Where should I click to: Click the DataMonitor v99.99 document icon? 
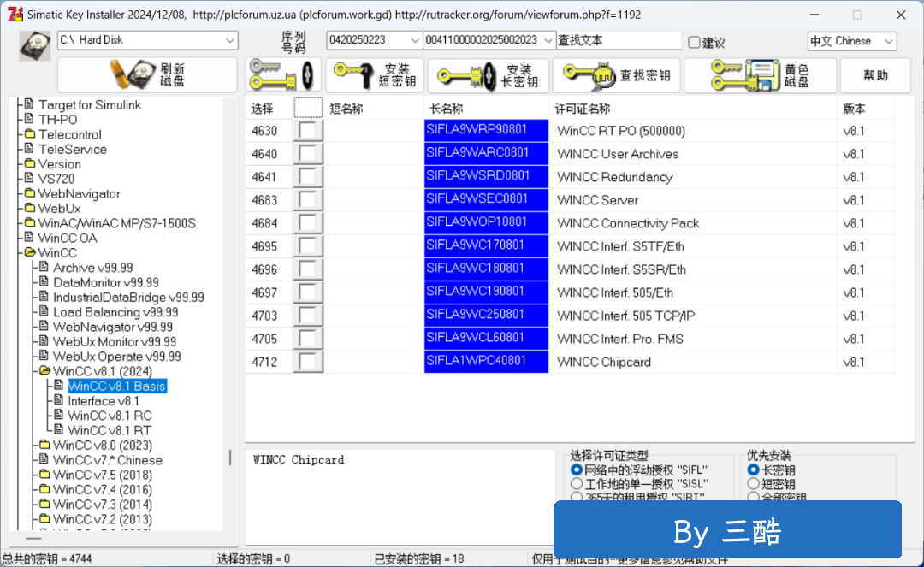pos(44,281)
